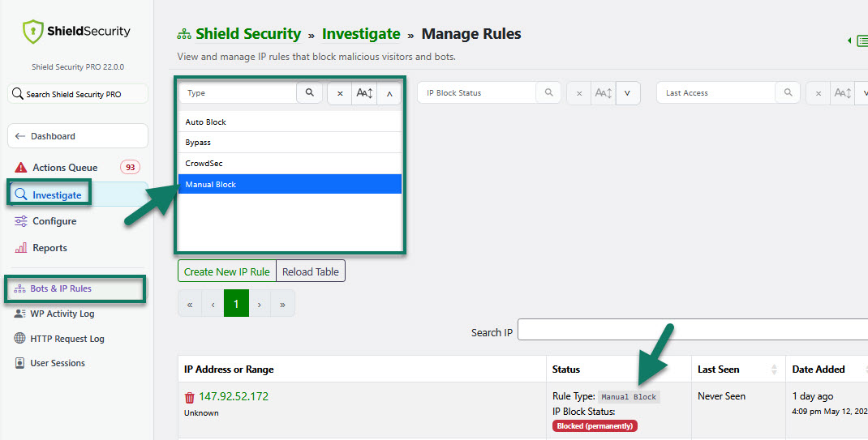Click the User Sessions badge icon
The image size is (868, 440).
[20, 363]
